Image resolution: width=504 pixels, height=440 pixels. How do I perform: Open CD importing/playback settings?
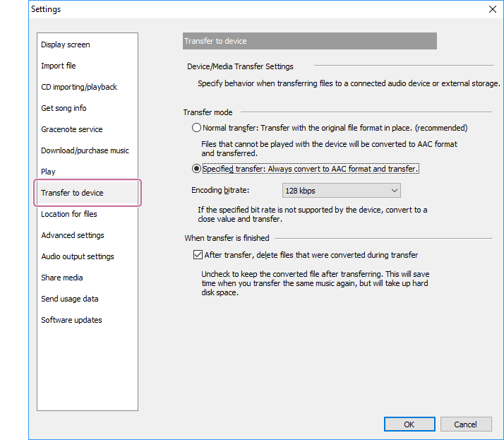click(x=79, y=87)
